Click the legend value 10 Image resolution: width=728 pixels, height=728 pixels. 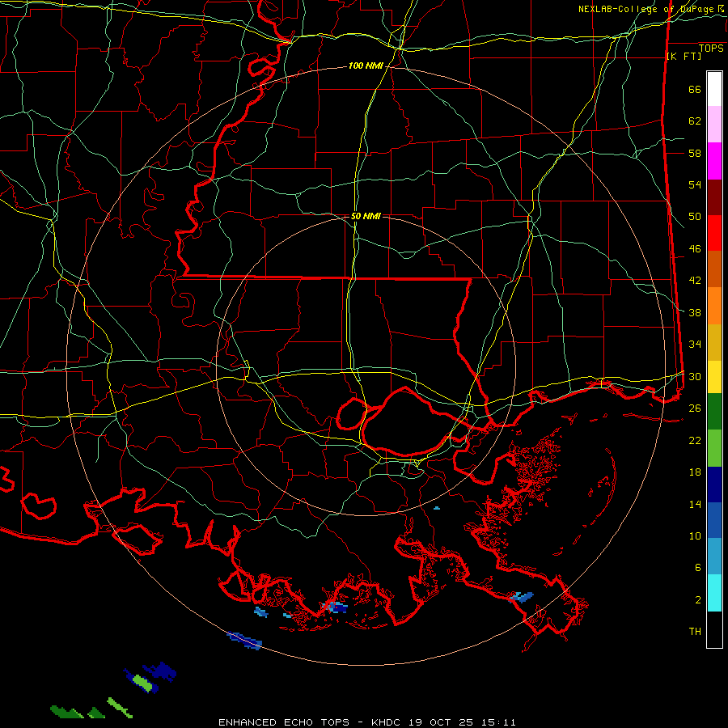(695, 535)
